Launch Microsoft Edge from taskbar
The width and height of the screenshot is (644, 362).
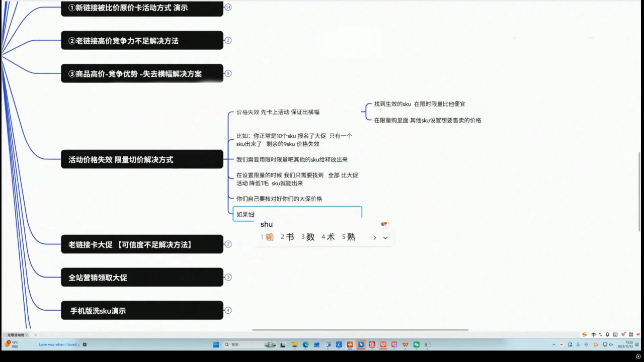[x=305, y=344]
